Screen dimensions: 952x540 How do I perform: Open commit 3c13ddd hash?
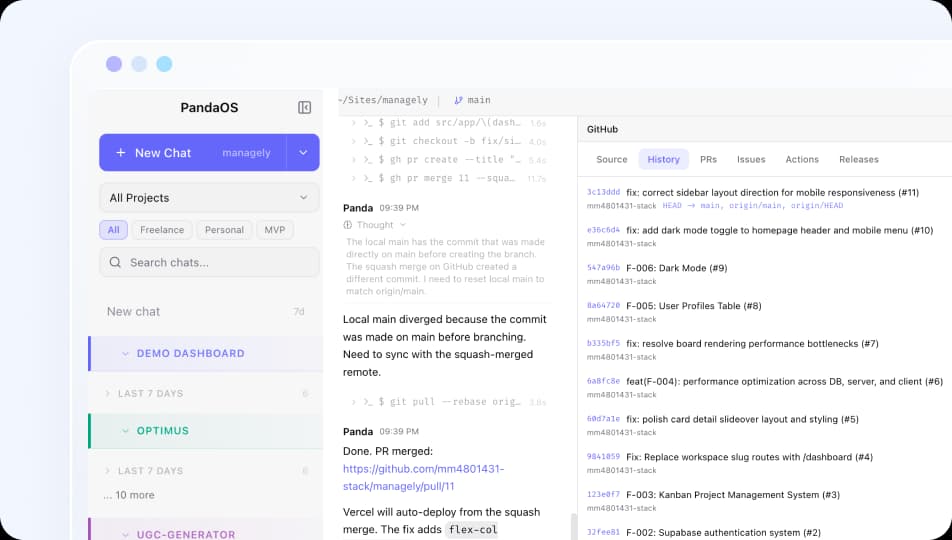(604, 192)
